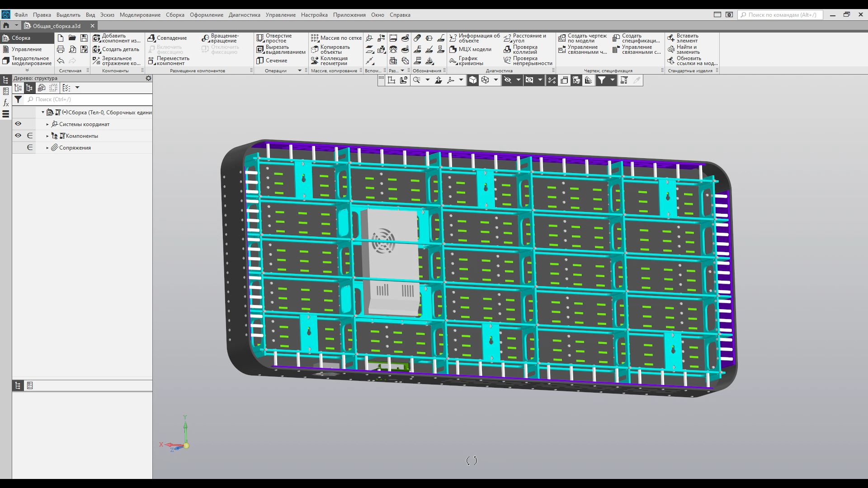Click the print icon in 'Системная' panel

(61, 49)
